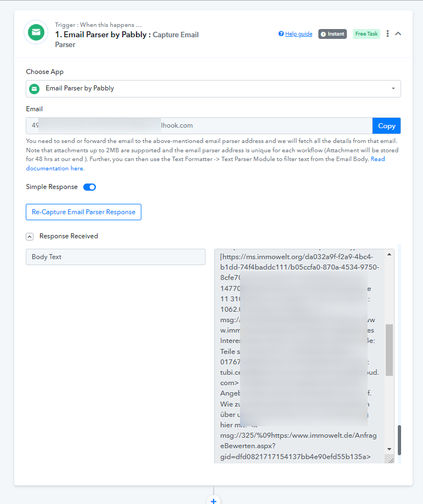
Task: Copy the email parser address
Action: 386,125
